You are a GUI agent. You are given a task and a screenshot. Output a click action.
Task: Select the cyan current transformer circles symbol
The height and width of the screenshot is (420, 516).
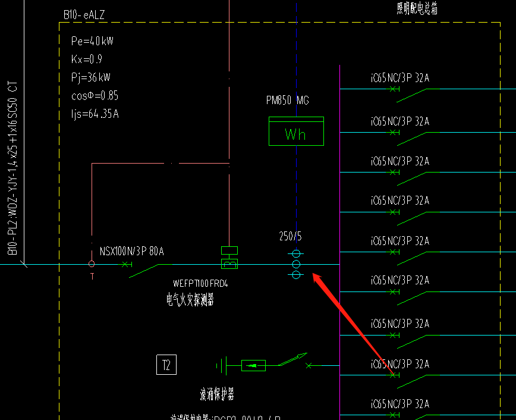296,264
